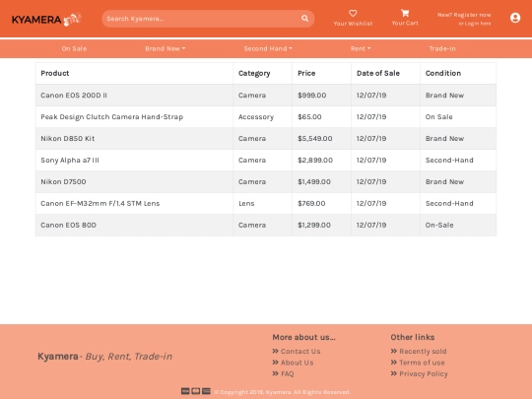Click the Login here link
This screenshot has width=532, height=399.
[478, 24]
